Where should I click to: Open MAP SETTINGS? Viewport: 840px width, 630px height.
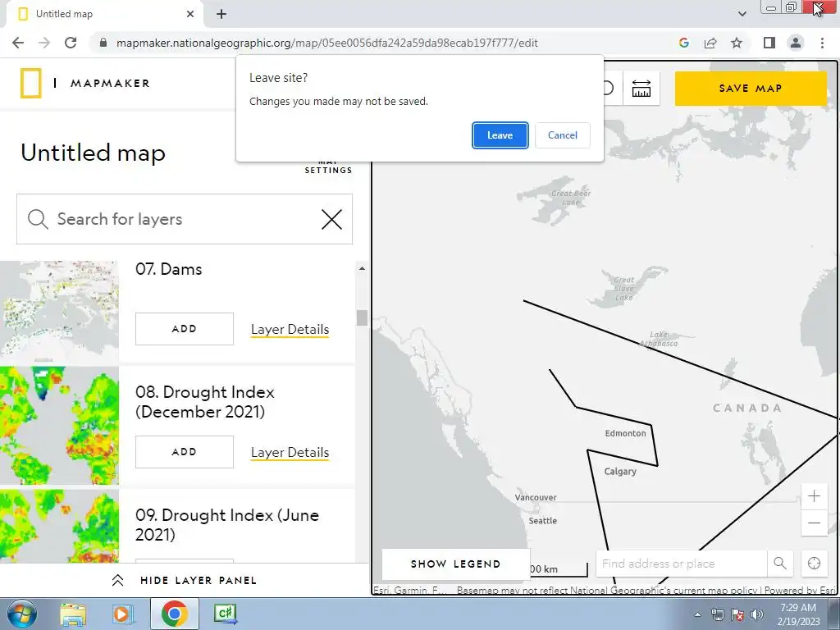[x=328, y=167]
